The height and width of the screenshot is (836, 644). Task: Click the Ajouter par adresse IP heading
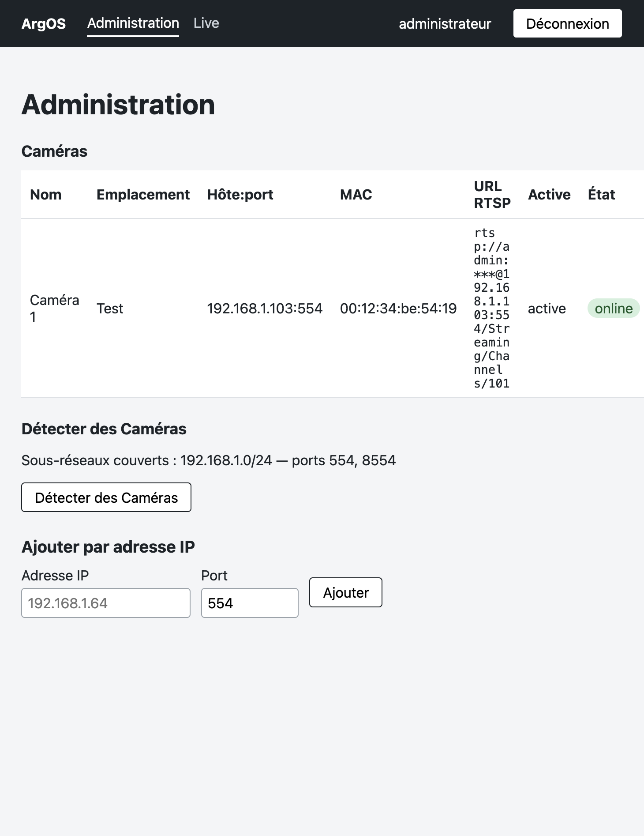point(108,547)
